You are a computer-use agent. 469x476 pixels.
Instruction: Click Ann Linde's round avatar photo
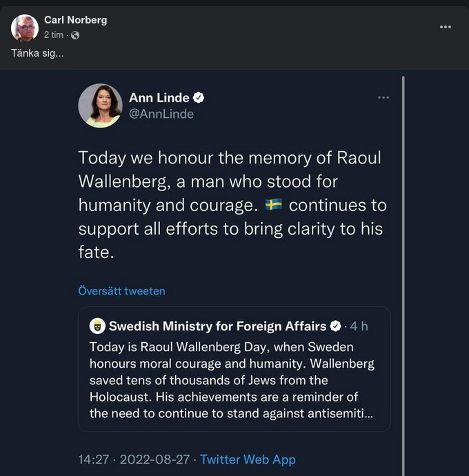100,106
